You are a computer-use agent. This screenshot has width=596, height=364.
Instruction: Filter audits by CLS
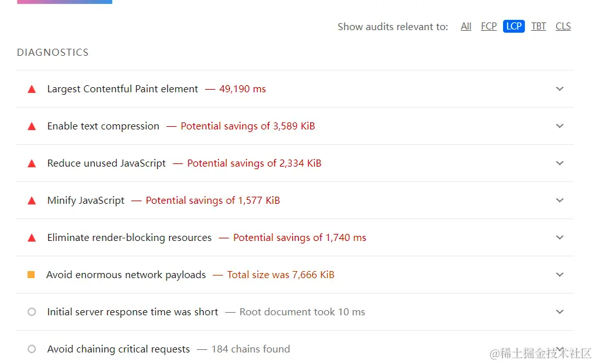point(563,26)
